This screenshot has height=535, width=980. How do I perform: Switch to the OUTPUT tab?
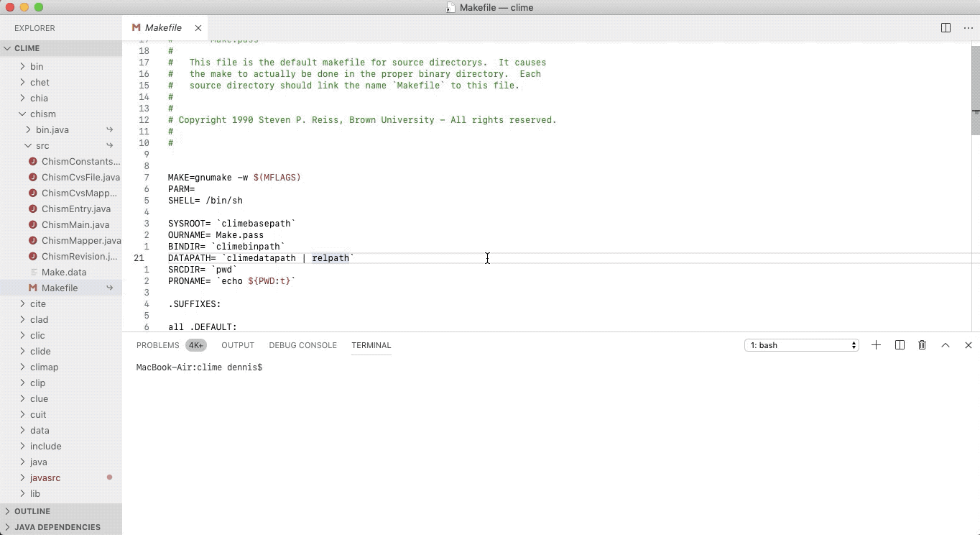238,345
